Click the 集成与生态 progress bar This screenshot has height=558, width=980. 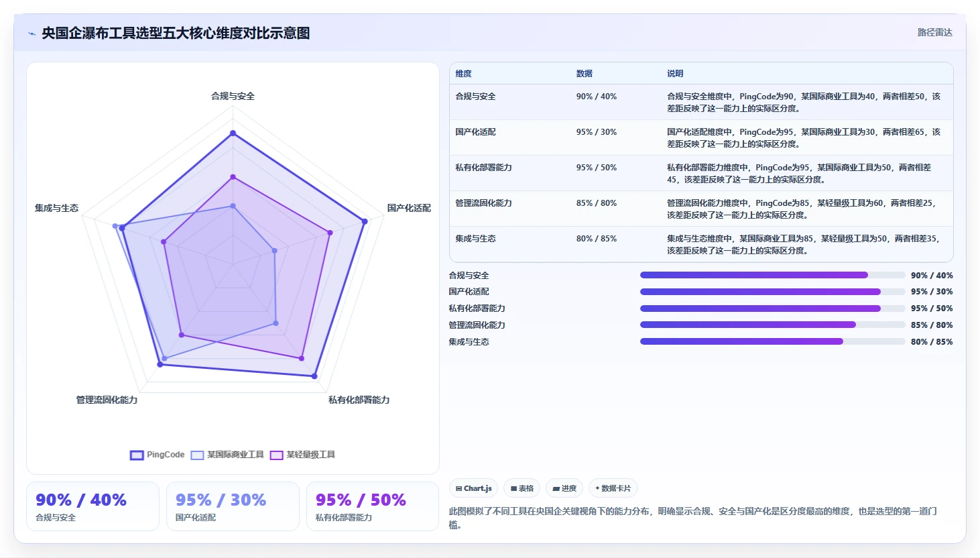click(772, 341)
